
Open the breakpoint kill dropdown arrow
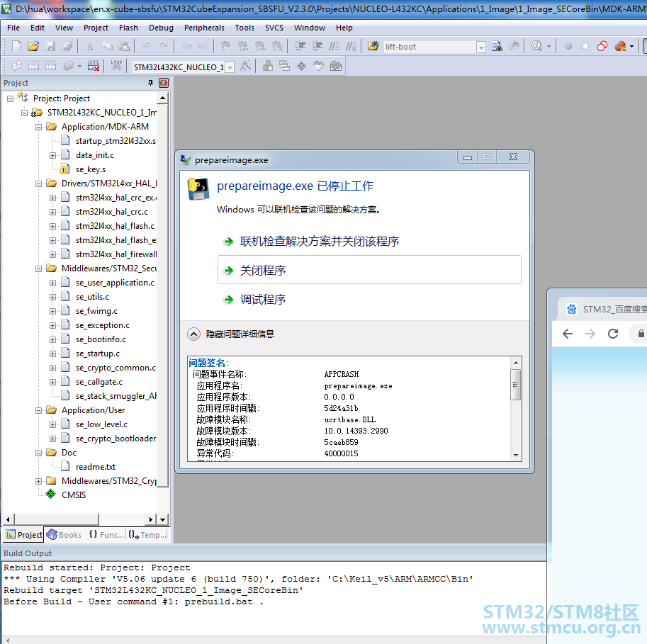[631, 46]
